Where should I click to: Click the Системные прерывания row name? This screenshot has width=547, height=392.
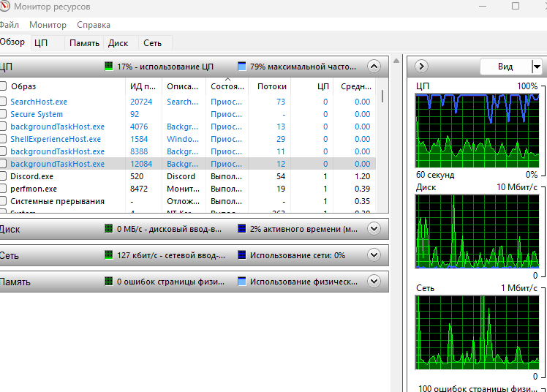click(58, 201)
